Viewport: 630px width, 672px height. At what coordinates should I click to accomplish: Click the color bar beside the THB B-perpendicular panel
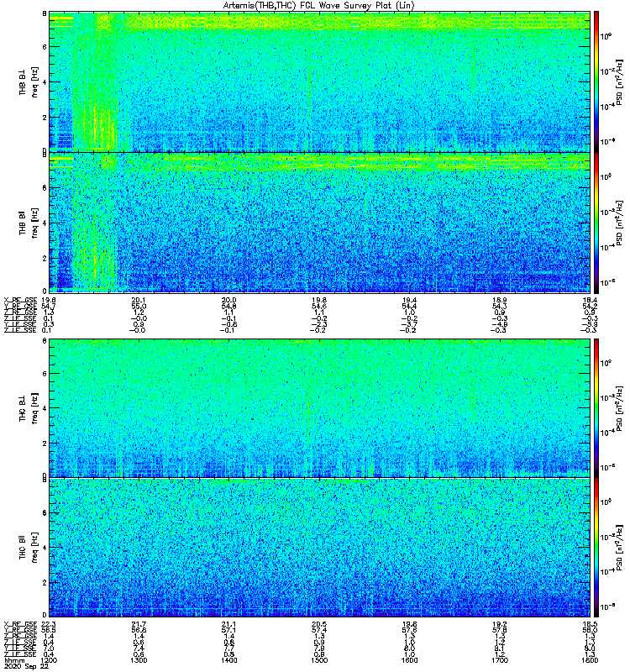pyautogui.click(x=596, y=81)
